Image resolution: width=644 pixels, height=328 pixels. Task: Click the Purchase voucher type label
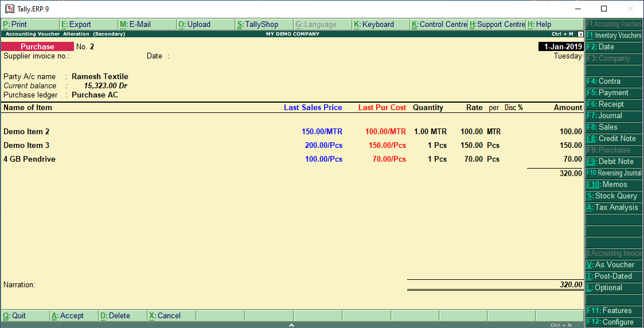37,47
